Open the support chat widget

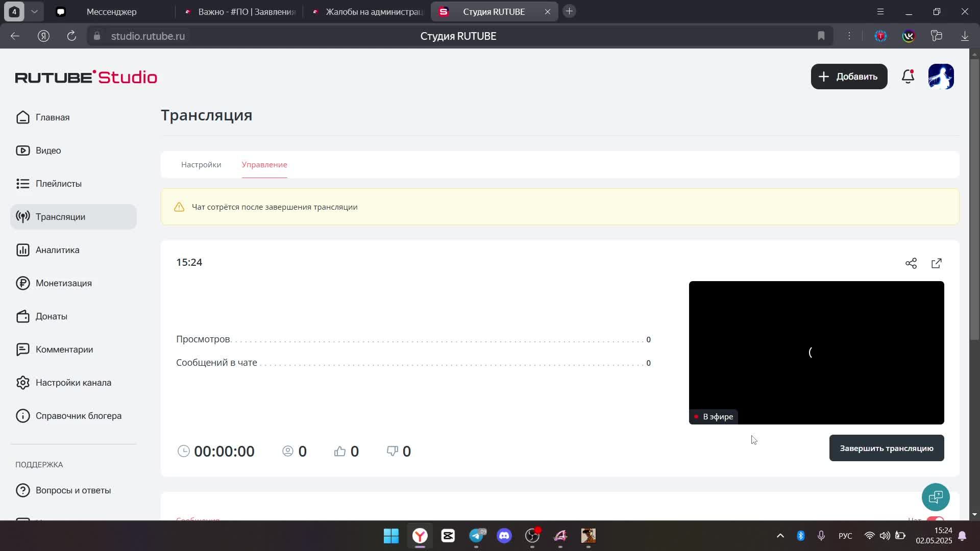pyautogui.click(x=936, y=497)
